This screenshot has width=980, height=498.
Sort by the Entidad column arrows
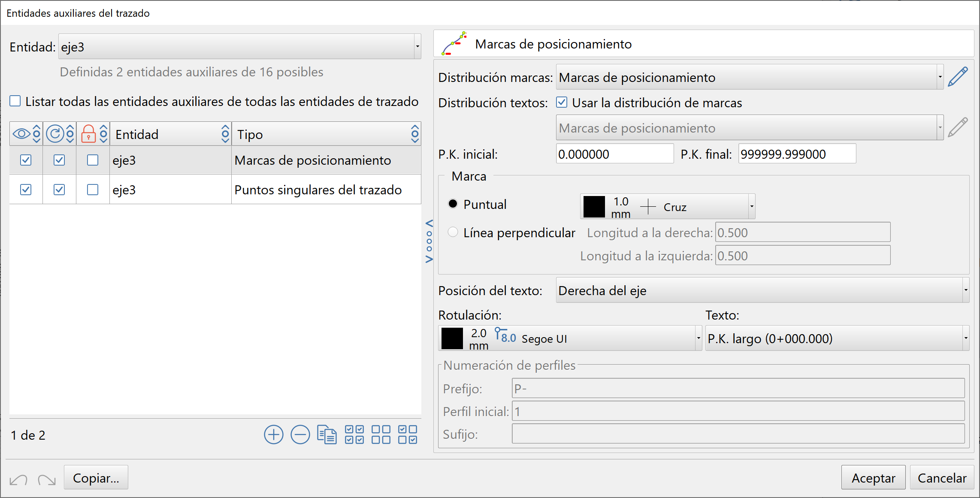coord(225,134)
